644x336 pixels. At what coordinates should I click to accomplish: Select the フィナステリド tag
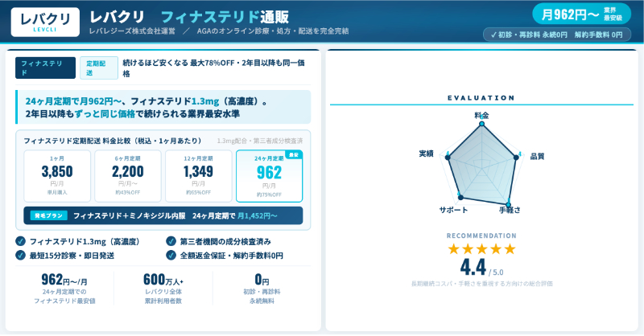click(x=45, y=67)
